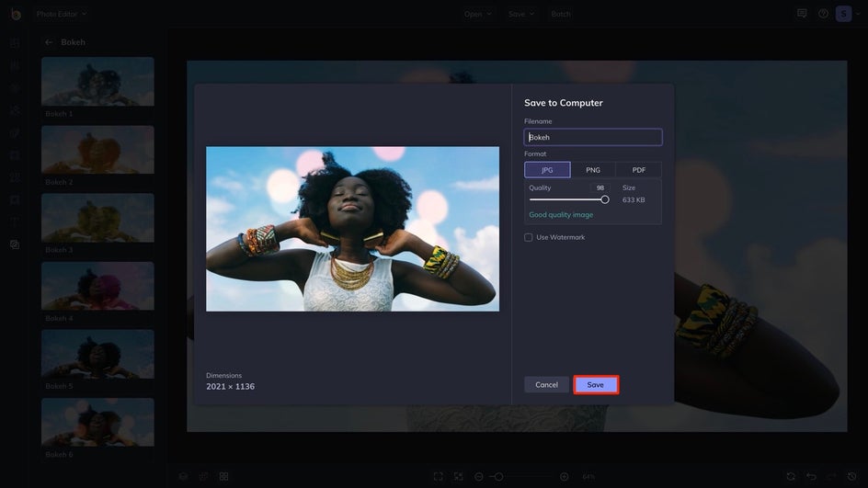Open the Frames sidebar icon
Viewport: 868px width, 488px height.
tap(15, 155)
